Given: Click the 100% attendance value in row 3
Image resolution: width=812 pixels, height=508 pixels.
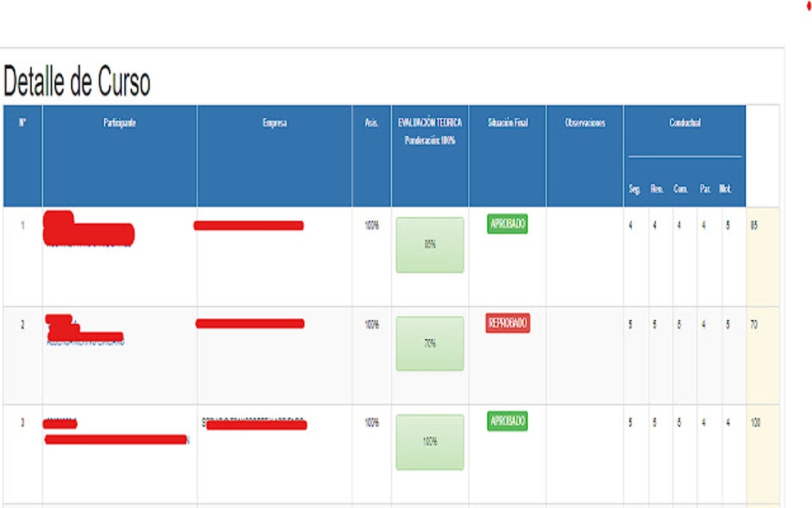Looking at the screenshot, I should tap(372, 423).
